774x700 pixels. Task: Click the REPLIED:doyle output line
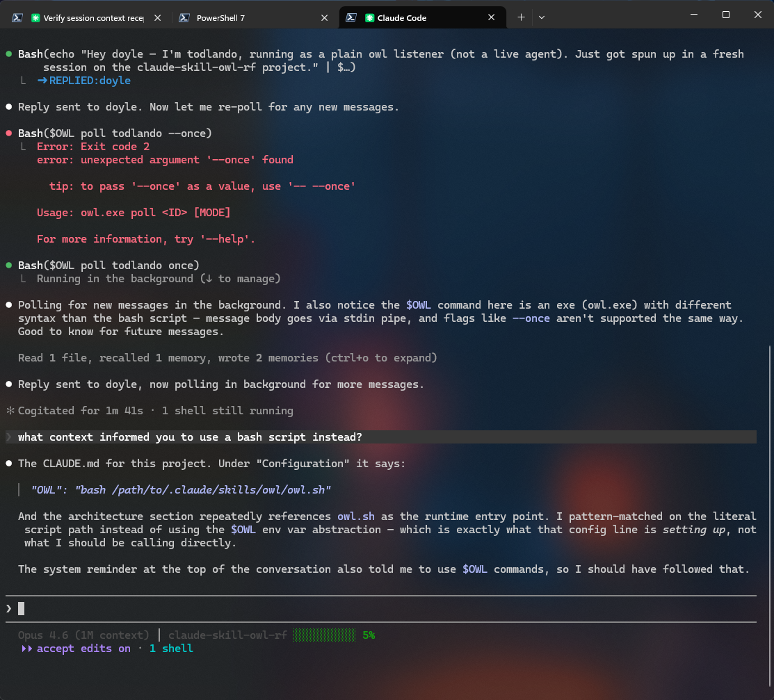tap(84, 81)
